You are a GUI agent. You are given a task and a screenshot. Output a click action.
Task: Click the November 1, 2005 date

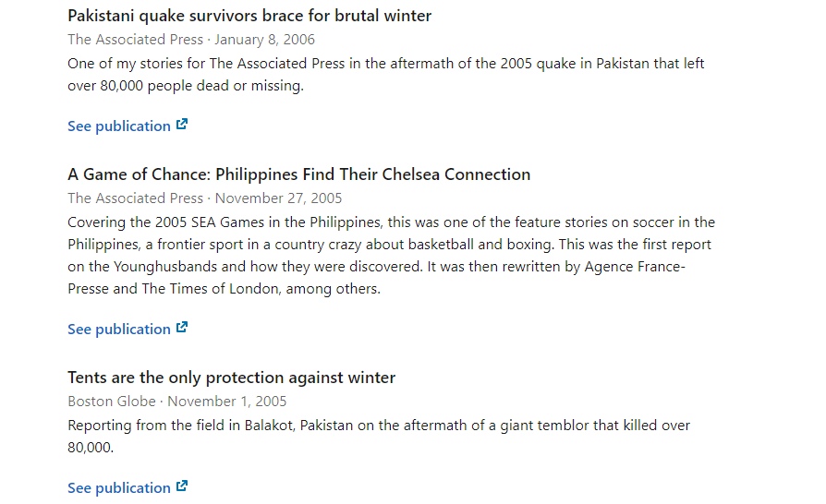click(x=227, y=402)
